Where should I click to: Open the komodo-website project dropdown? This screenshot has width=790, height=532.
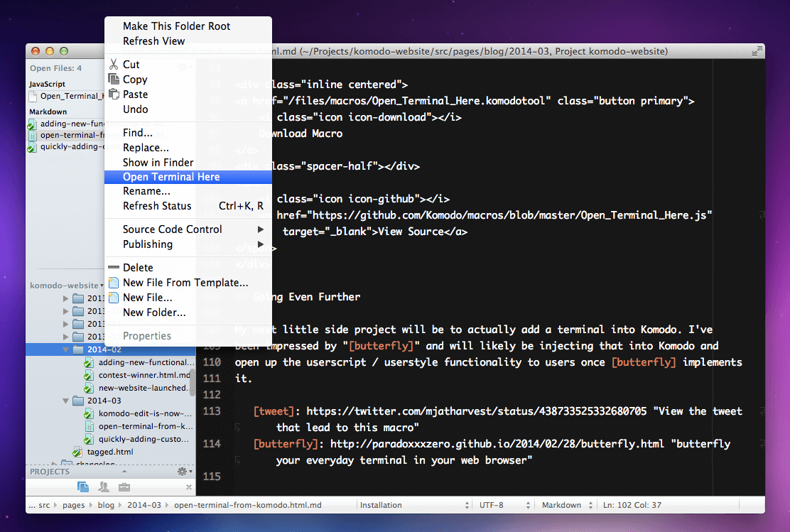67,286
